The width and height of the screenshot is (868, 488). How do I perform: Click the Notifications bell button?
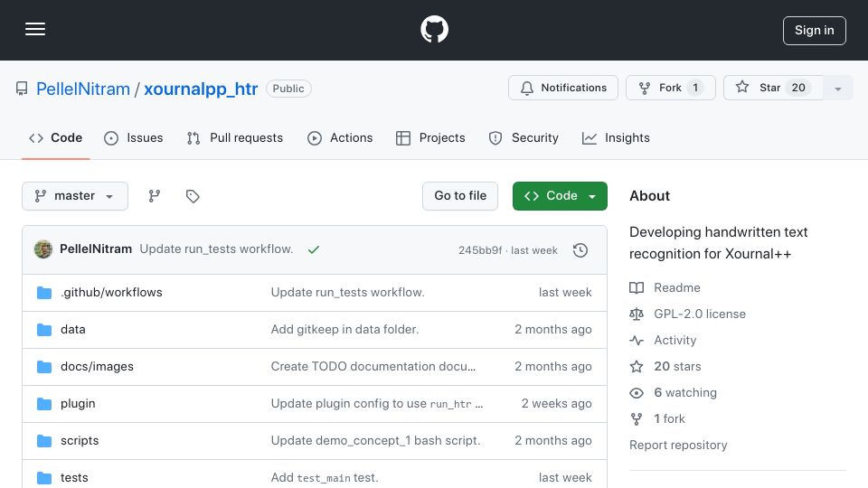[x=563, y=88]
